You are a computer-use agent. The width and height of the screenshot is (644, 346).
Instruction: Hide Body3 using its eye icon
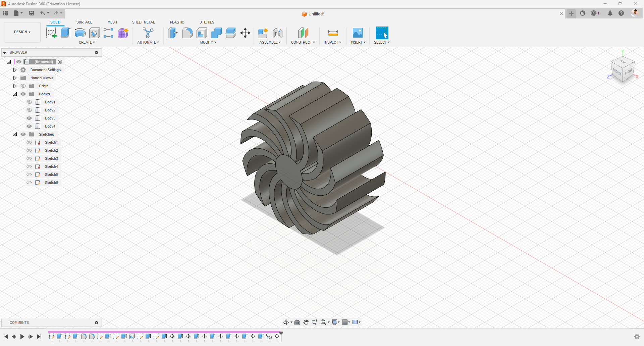(x=29, y=118)
